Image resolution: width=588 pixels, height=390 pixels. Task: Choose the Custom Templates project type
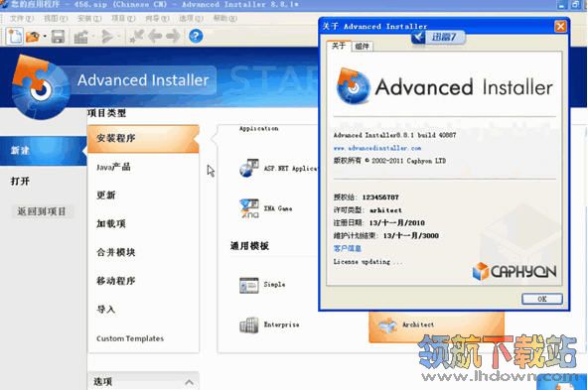point(130,338)
